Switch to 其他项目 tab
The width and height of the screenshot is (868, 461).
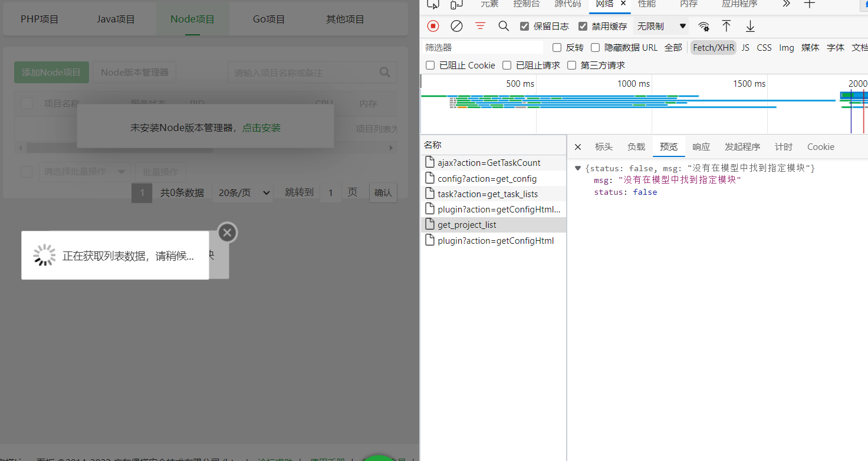345,19
